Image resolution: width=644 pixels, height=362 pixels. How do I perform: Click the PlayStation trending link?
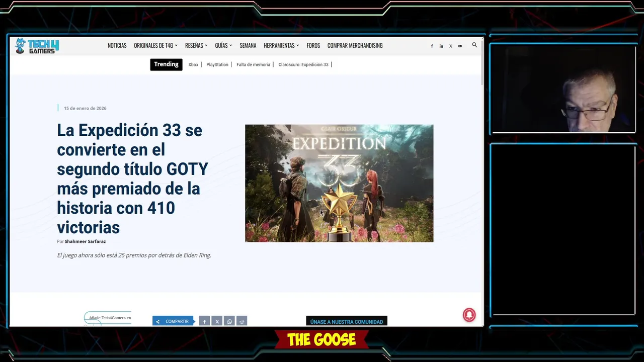click(x=217, y=64)
